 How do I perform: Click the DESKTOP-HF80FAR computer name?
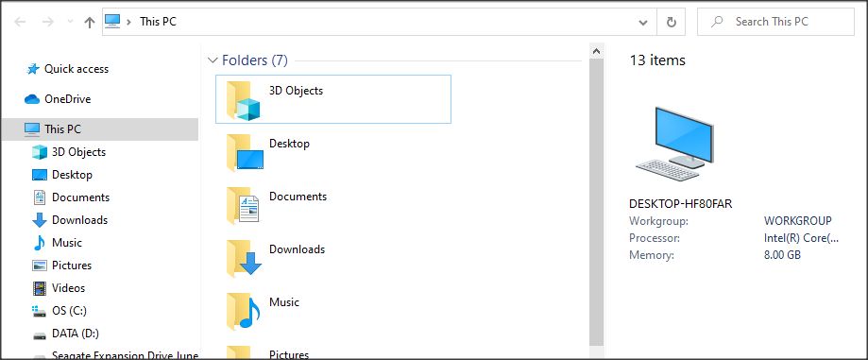tap(680, 204)
